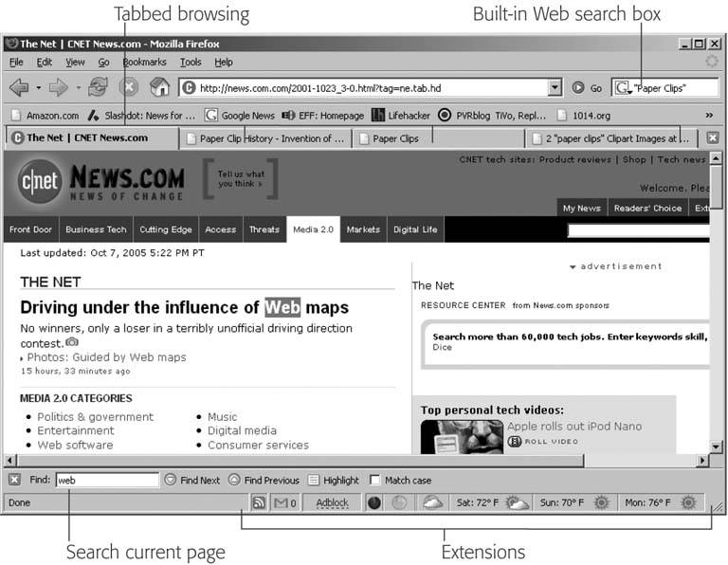Open the mail notifier icon in status bar
Screen dimensions: 728x565
coord(283,502)
